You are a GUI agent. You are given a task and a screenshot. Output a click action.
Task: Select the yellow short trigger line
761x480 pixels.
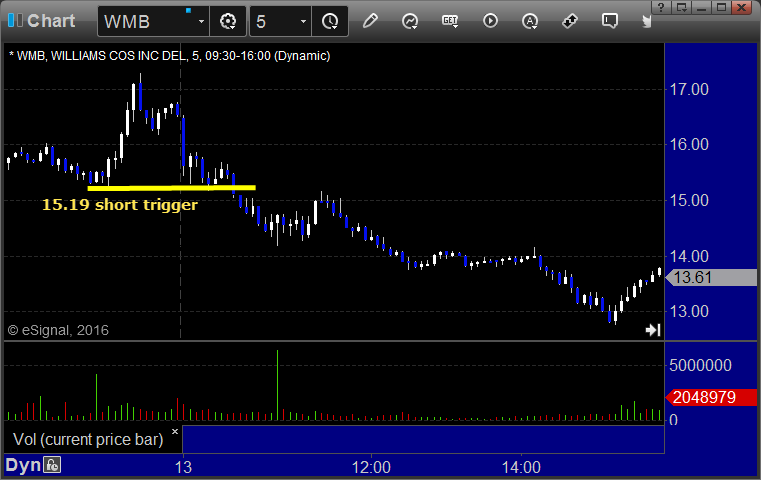pyautogui.click(x=171, y=187)
